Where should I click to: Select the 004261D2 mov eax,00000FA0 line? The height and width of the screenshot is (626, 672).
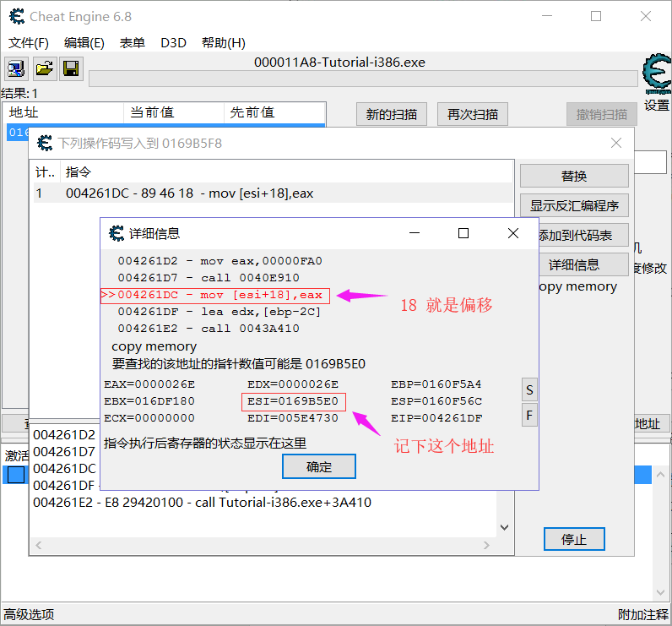(219, 261)
